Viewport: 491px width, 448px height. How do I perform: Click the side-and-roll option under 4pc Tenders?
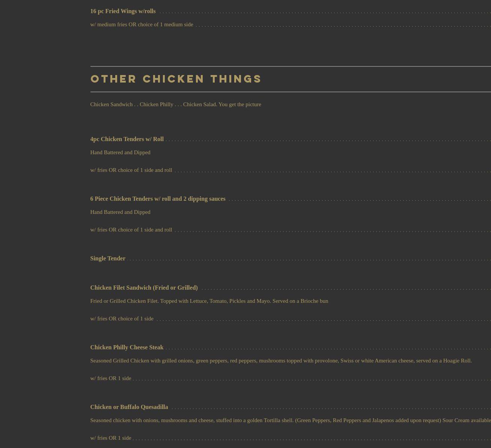click(131, 170)
